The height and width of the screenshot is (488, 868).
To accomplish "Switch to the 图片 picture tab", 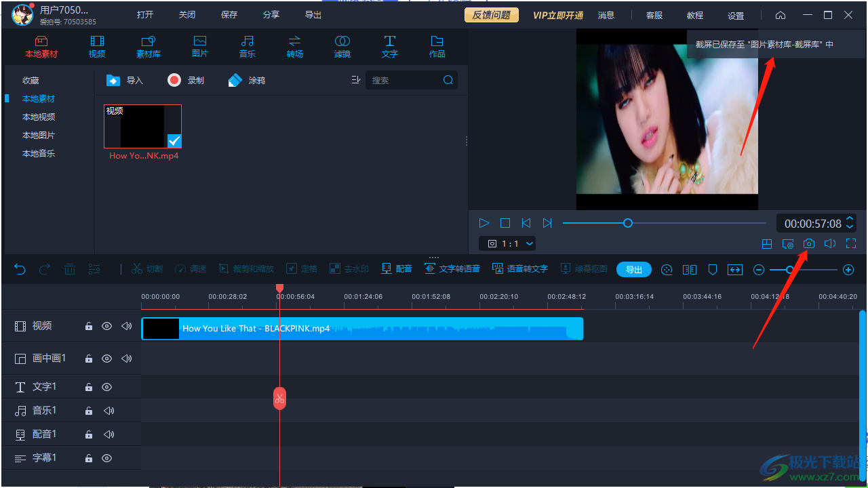I will point(200,47).
